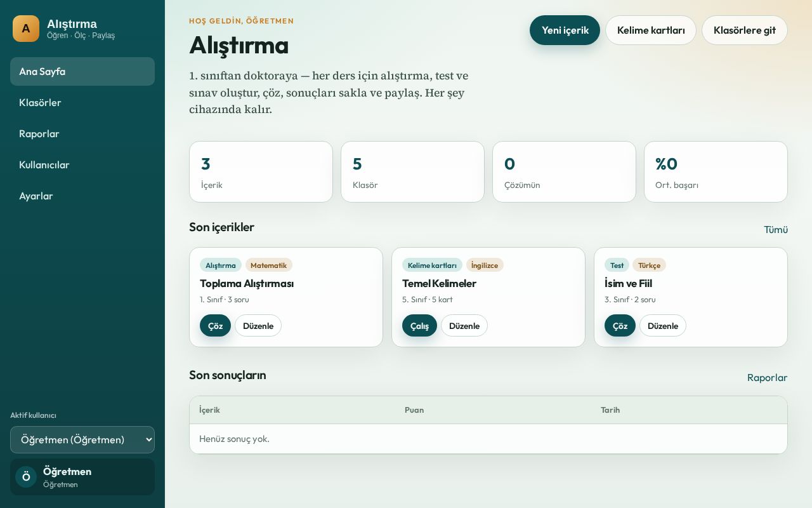
Task: Click the Toplama Alıştırması title
Action: [247, 283]
